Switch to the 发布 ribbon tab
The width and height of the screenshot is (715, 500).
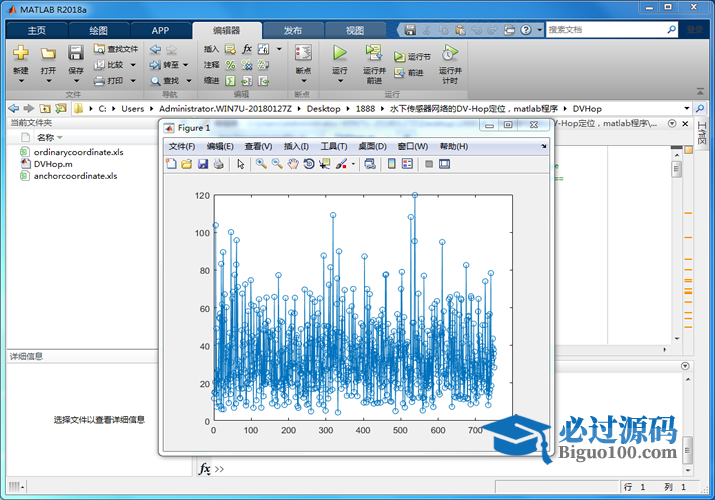[x=293, y=31]
